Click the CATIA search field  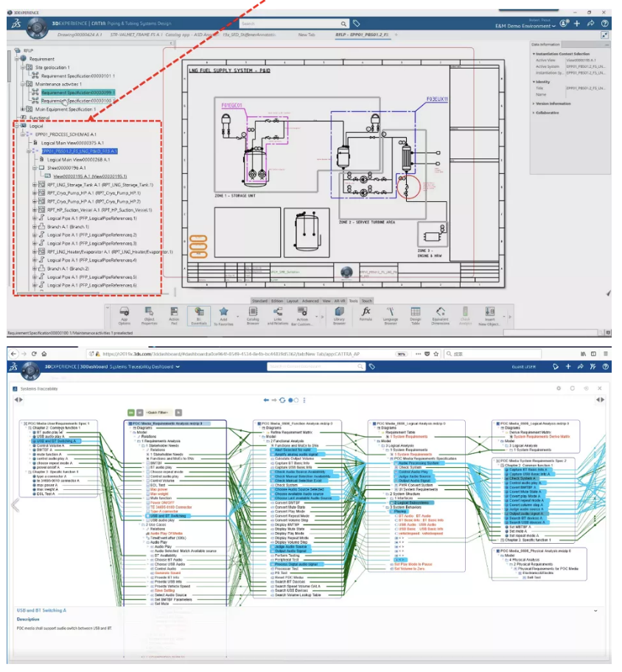(x=290, y=24)
